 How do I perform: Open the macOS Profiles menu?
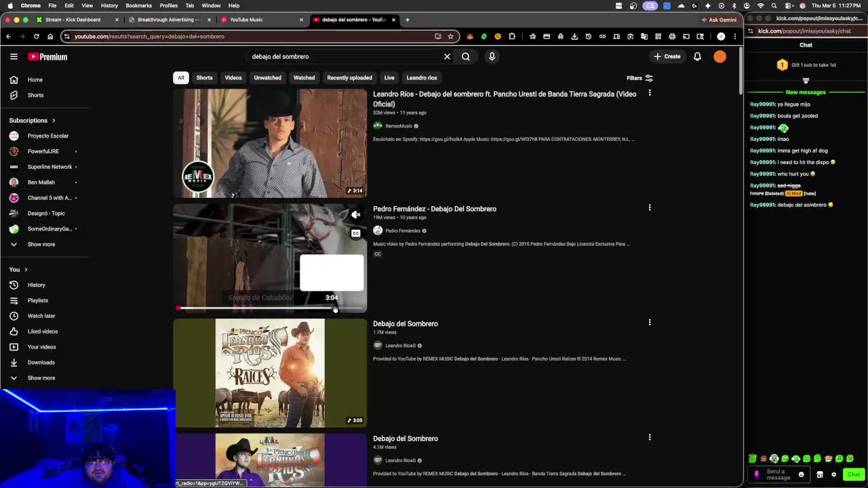(169, 5)
